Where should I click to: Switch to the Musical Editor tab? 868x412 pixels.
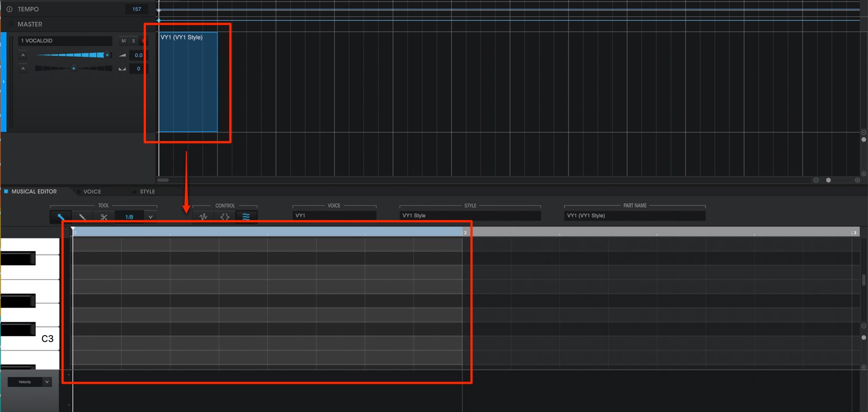[x=34, y=191]
